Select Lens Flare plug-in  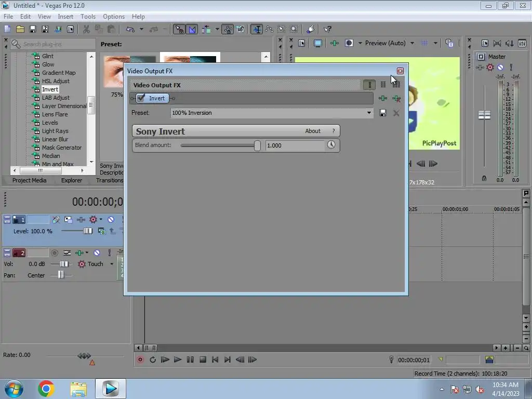pos(55,114)
